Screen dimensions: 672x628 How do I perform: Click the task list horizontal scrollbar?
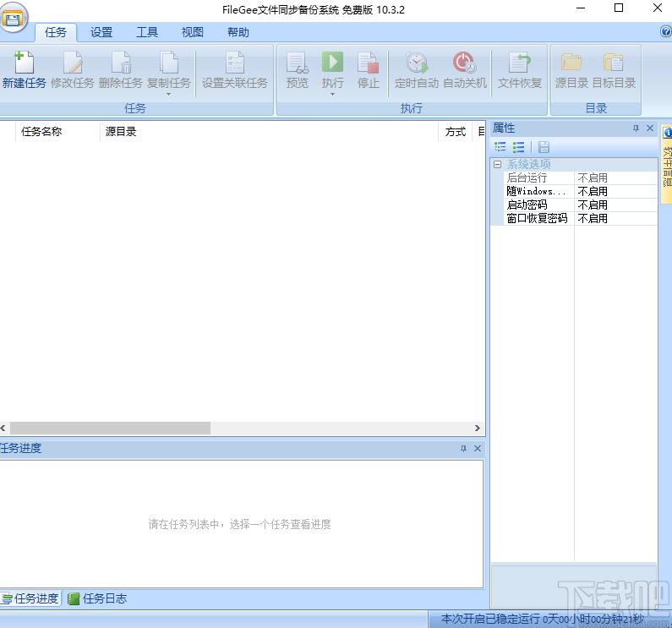click(x=110, y=429)
